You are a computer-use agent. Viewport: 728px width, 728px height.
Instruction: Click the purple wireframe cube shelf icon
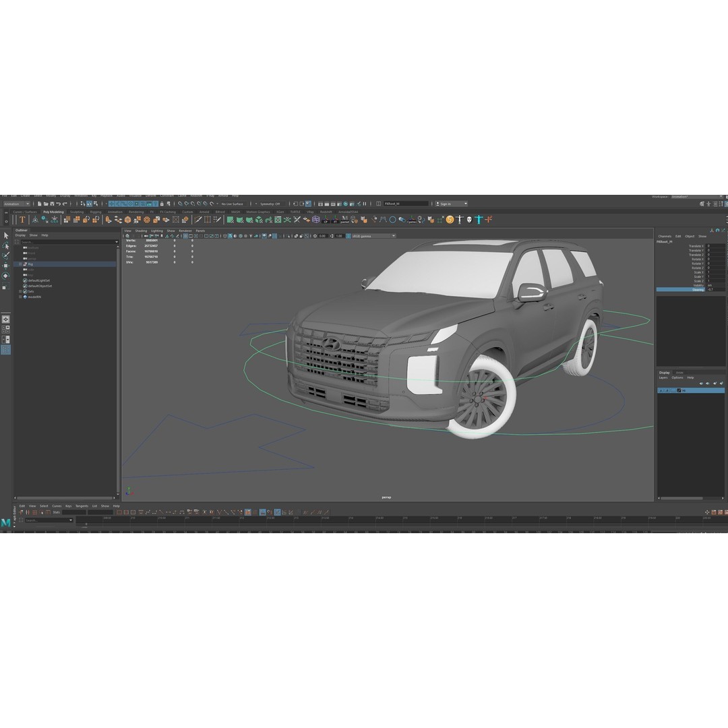[315, 220]
